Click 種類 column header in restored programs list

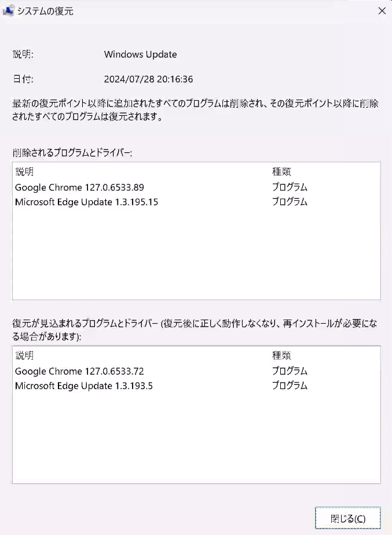(281, 356)
